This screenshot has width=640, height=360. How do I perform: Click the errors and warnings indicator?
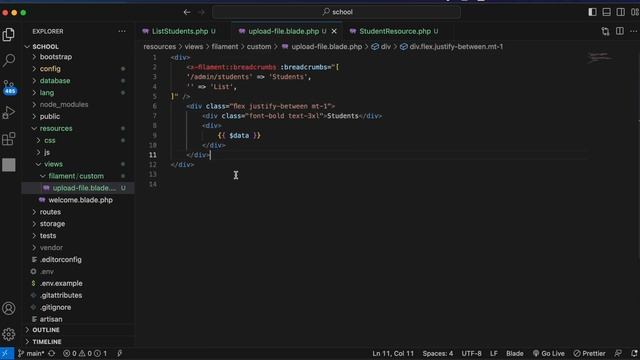tap(84, 353)
